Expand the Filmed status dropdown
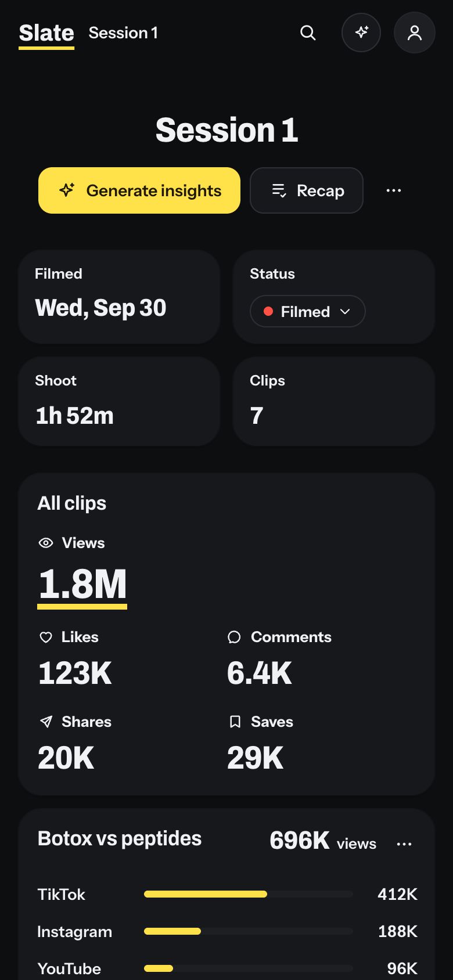 (x=307, y=311)
